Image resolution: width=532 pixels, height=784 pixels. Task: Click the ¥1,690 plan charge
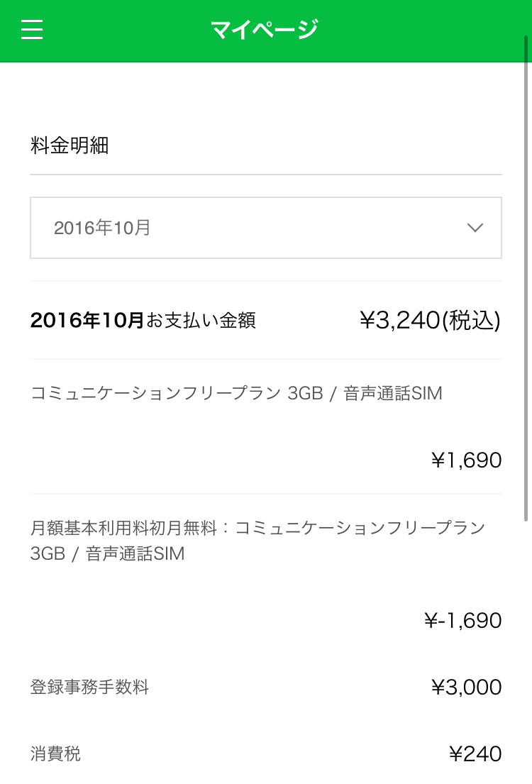(467, 460)
